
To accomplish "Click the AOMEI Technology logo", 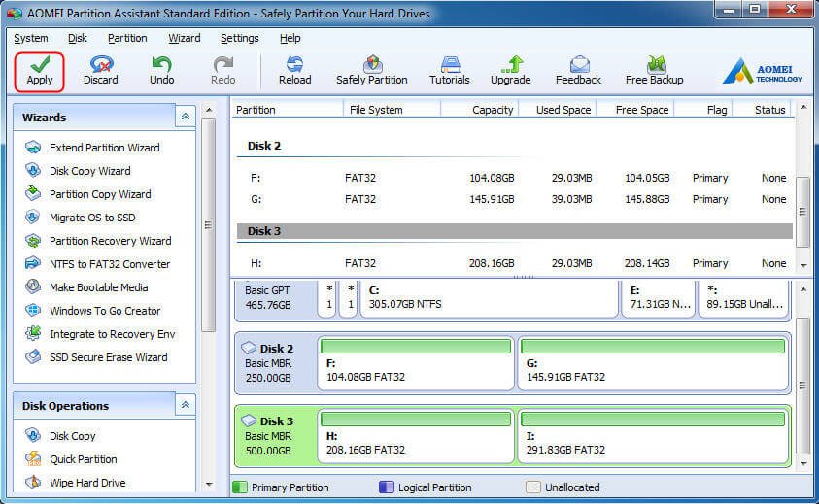I will pos(762,72).
